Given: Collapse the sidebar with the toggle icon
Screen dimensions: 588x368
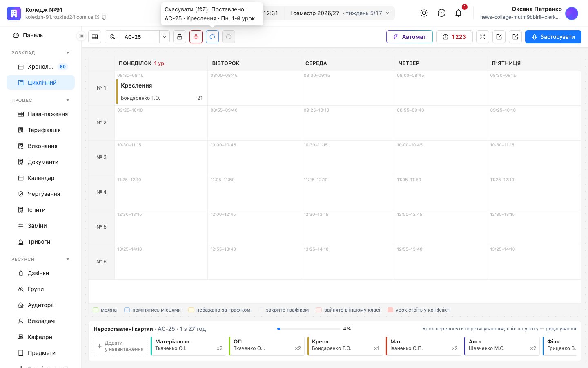Looking at the screenshot, I should point(81,36).
